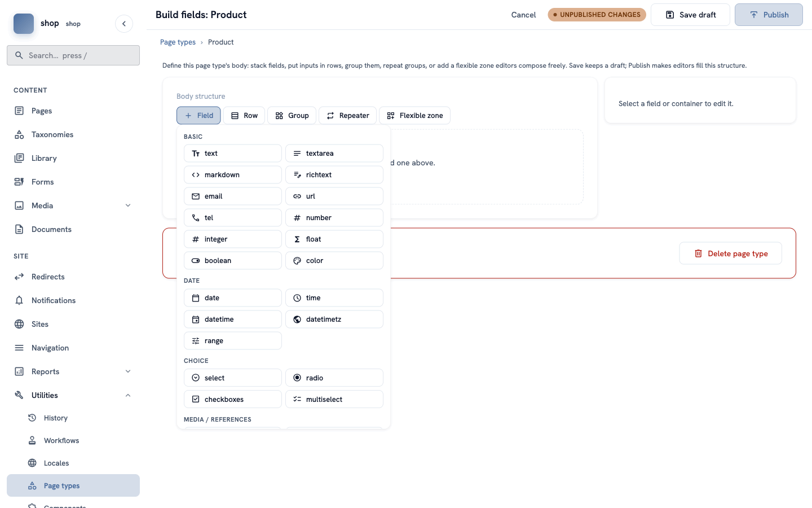This screenshot has width=812, height=508.
Task: Add a boolean field type
Action: click(x=233, y=261)
